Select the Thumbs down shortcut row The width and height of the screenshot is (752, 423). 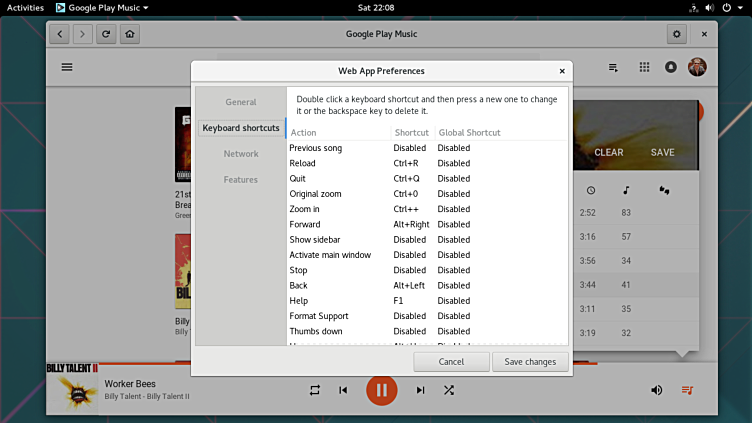(x=316, y=331)
